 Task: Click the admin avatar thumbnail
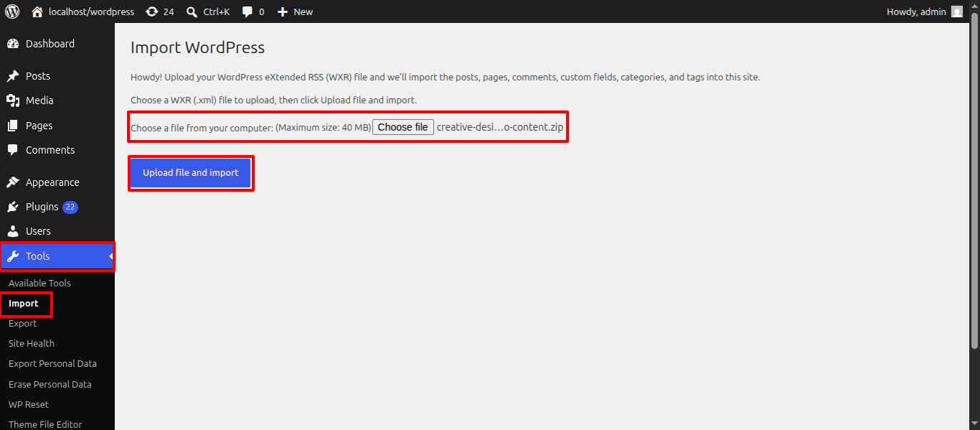coord(957,11)
